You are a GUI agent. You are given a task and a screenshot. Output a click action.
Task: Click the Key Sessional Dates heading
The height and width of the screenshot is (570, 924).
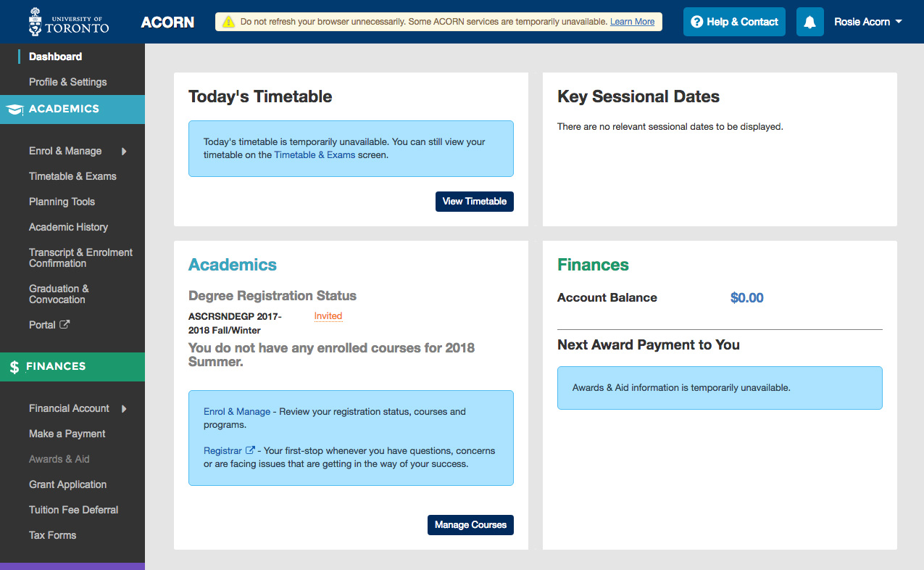coord(638,97)
